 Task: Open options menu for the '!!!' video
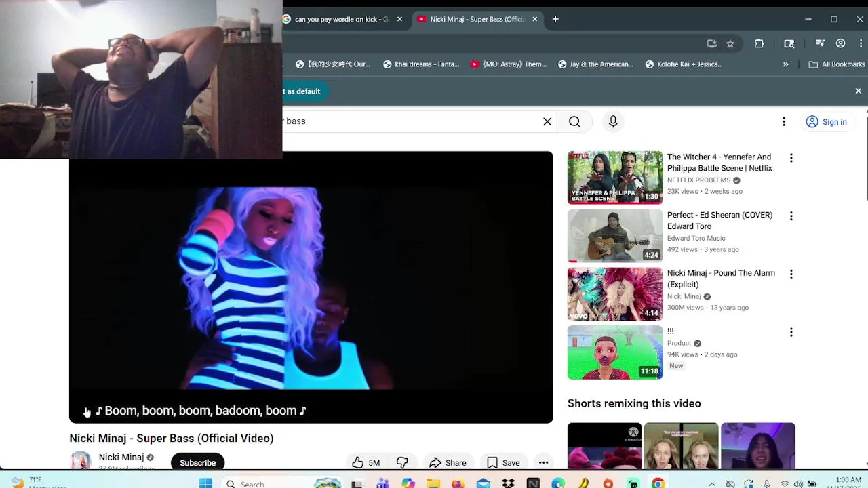[x=791, y=333]
